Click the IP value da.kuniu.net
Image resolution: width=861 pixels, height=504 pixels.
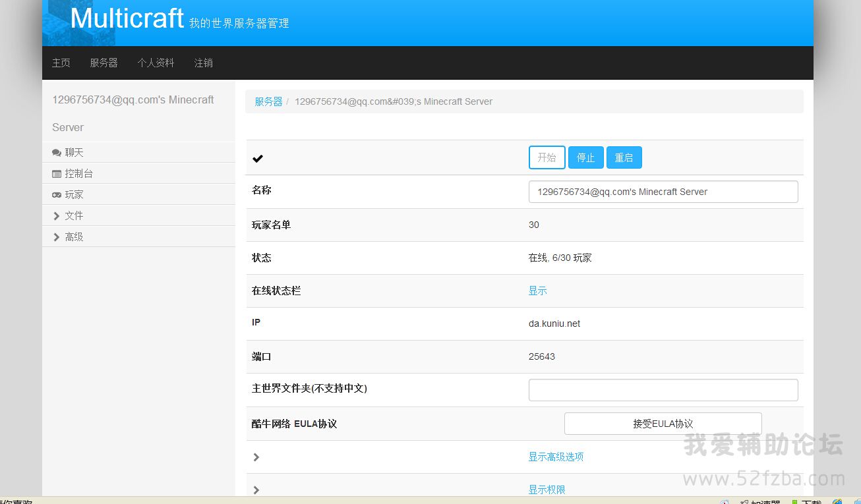click(x=554, y=323)
